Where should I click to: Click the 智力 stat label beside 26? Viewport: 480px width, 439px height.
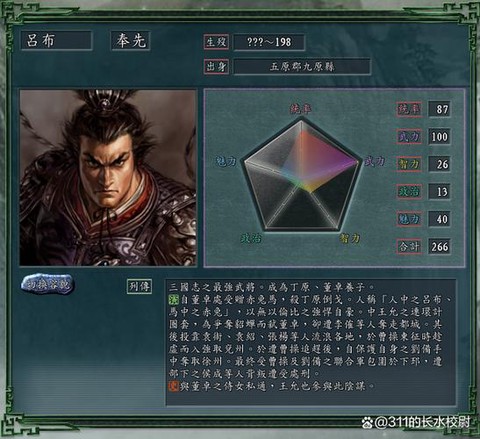(409, 164)
